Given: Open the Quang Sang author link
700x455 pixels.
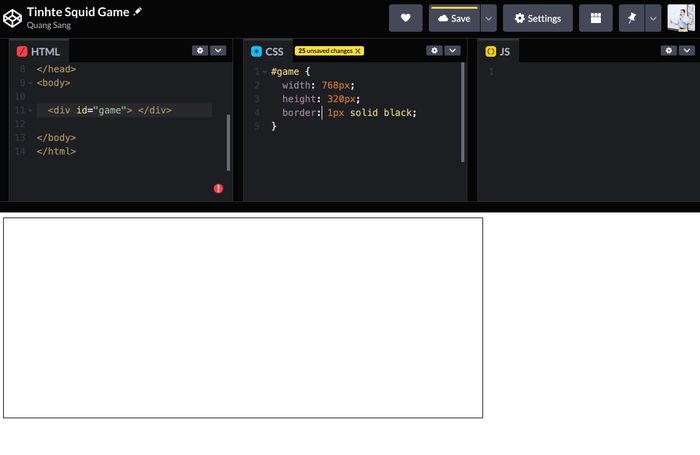Looking at the screenshot, I should 48,26.
